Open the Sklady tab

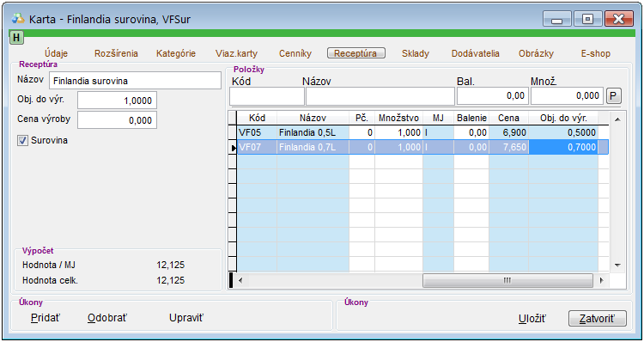(416, 53)
